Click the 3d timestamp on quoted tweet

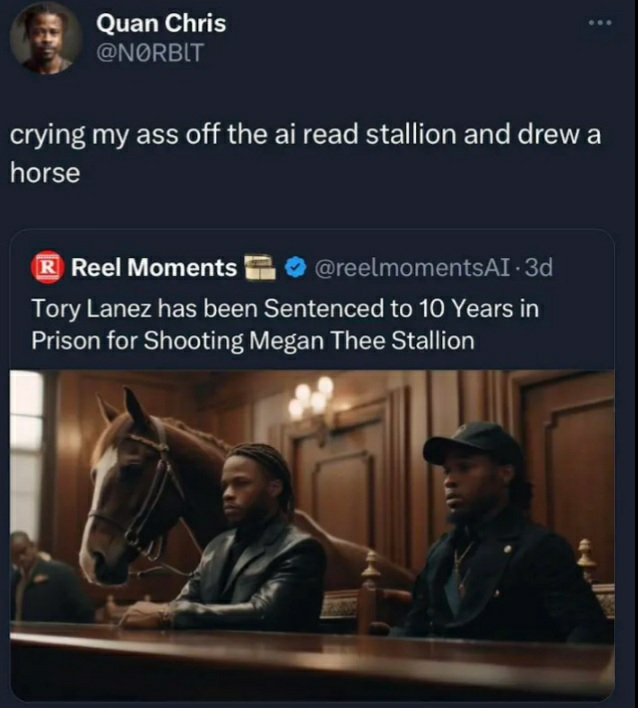[x=539, y=268]
